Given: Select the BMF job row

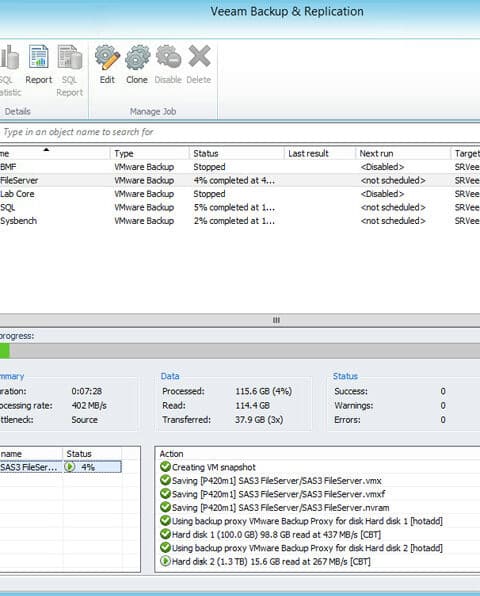Looking at the screenshot, I should pos(240,167).
